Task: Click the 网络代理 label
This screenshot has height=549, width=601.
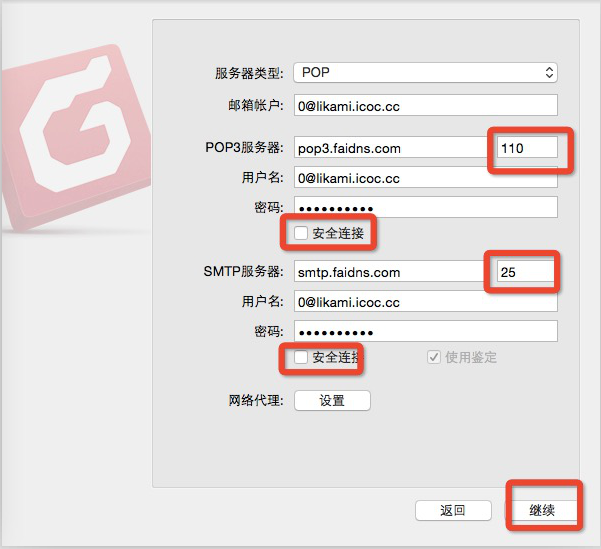Action: click(x=256, y=401)
